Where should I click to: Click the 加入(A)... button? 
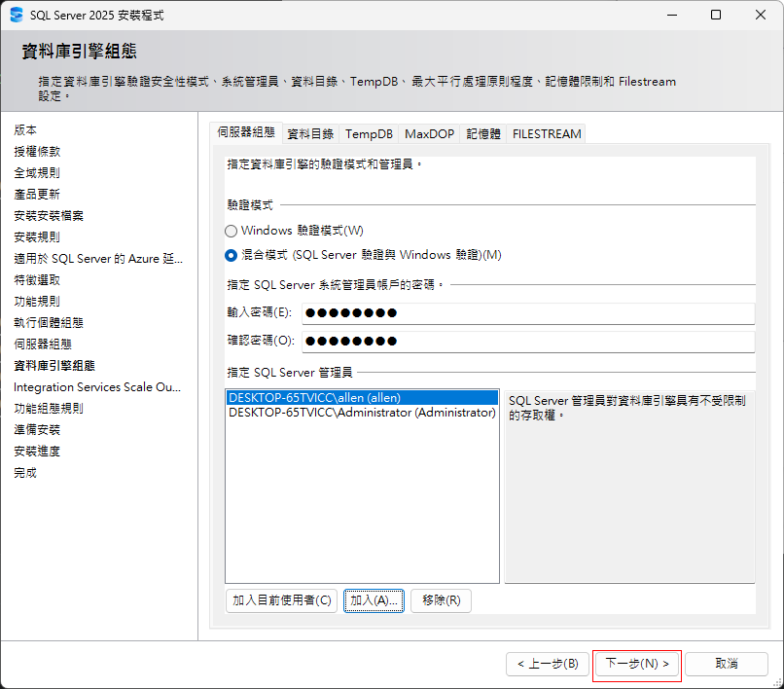pos(374,599)
